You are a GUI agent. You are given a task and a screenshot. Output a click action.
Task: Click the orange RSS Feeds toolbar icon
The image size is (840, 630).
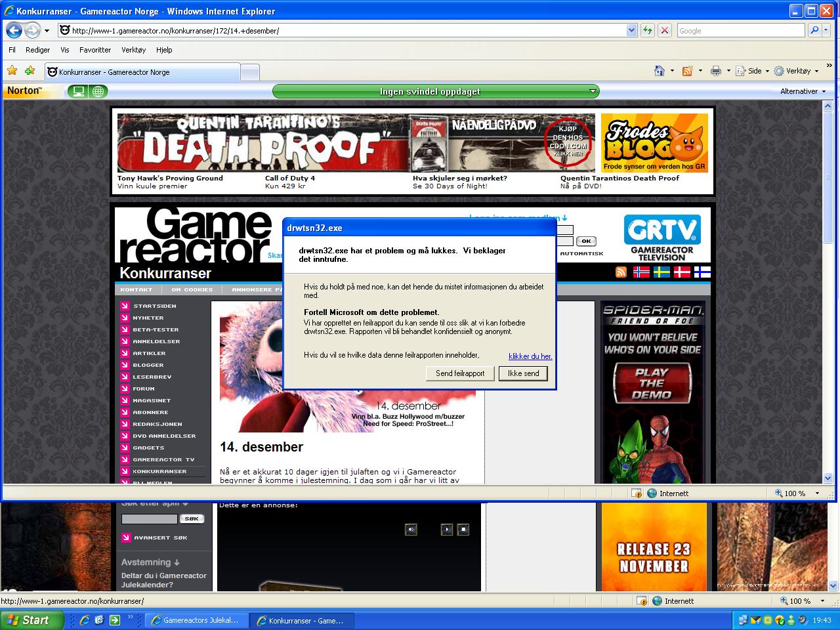(x=688, y=71)
